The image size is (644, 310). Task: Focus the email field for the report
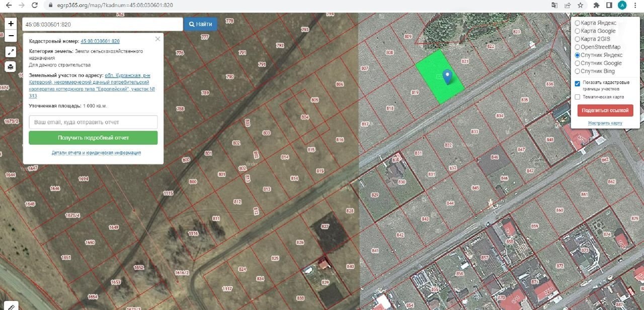(93, 122)
